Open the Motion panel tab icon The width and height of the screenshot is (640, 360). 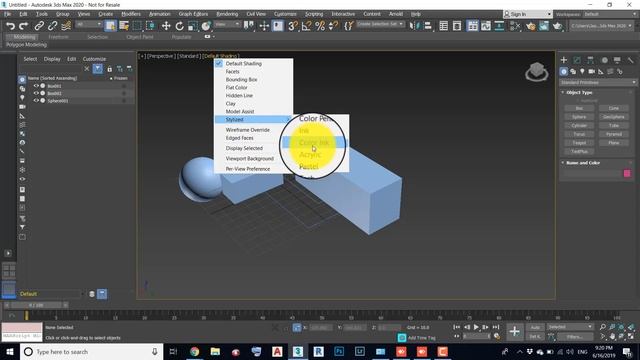click(x=604, y=60)
